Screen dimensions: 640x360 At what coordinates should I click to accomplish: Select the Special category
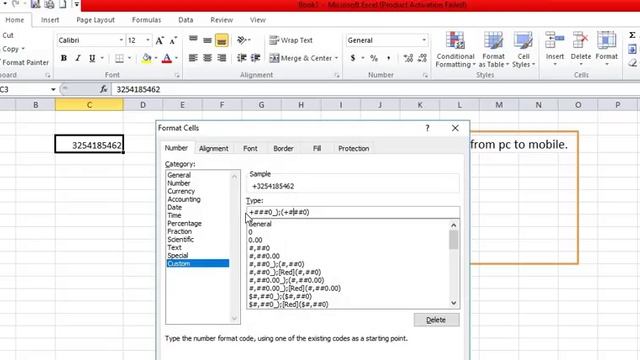pos(178,256)
